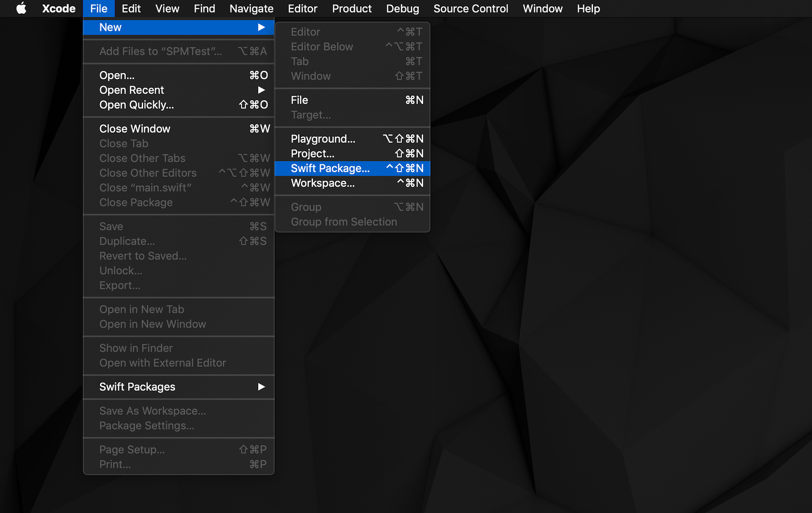Create a new Project...
This screenshot has width=812, height=513.
coord(352,153)
